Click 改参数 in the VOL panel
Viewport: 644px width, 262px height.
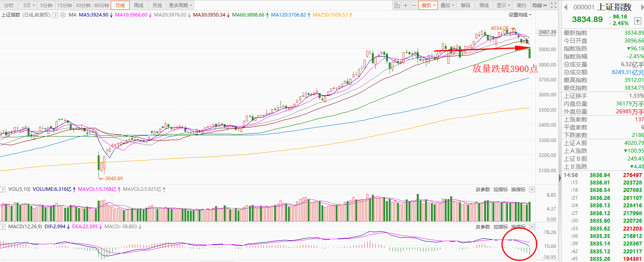(483, 189)
